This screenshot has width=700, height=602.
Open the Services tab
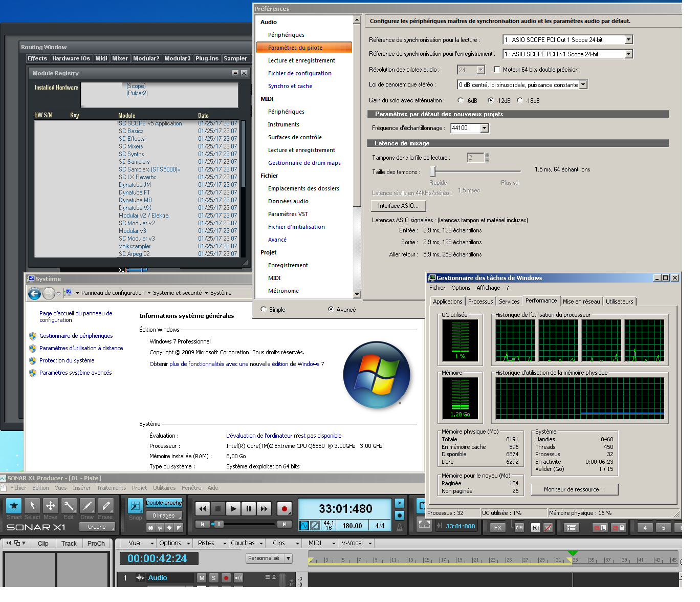point(509,302)
